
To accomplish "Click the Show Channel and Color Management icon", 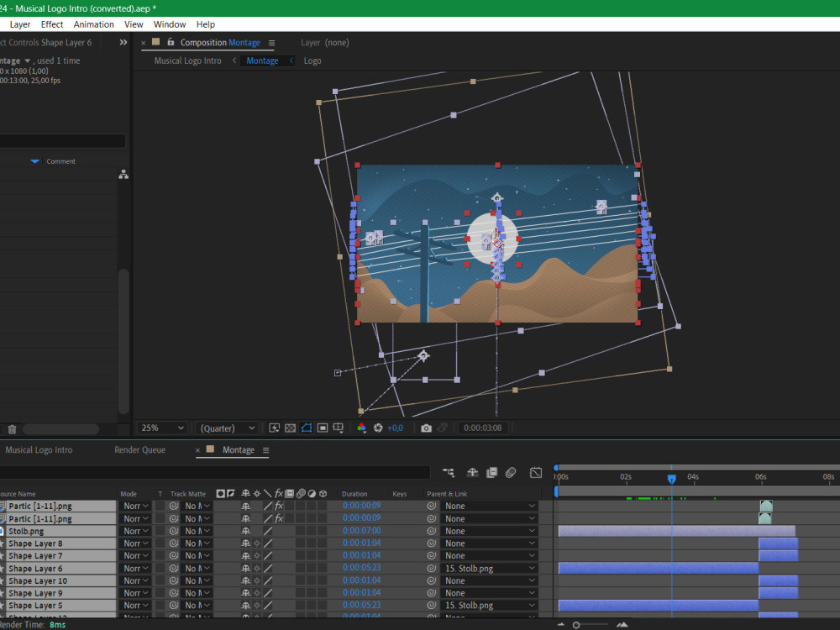I will point(362,429).
